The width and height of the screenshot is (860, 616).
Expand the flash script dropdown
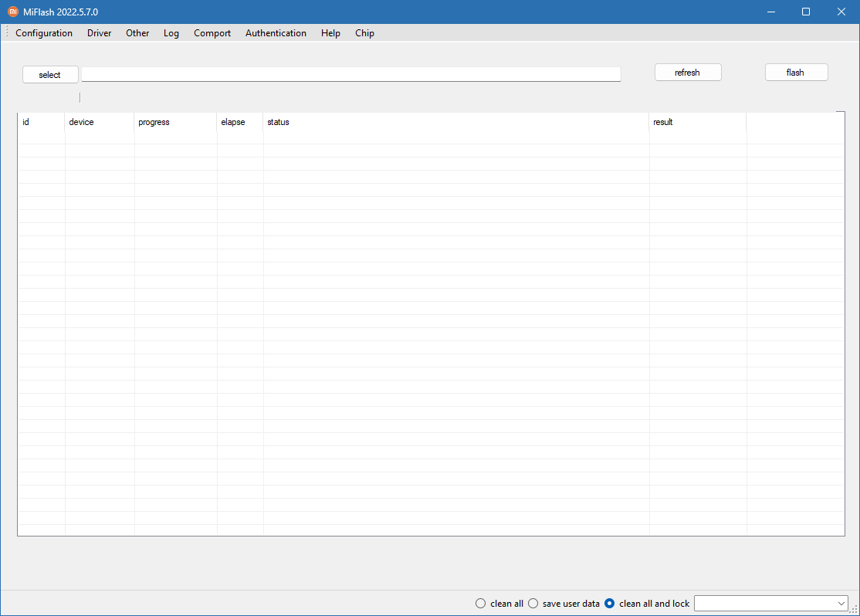tap(841, 604)
